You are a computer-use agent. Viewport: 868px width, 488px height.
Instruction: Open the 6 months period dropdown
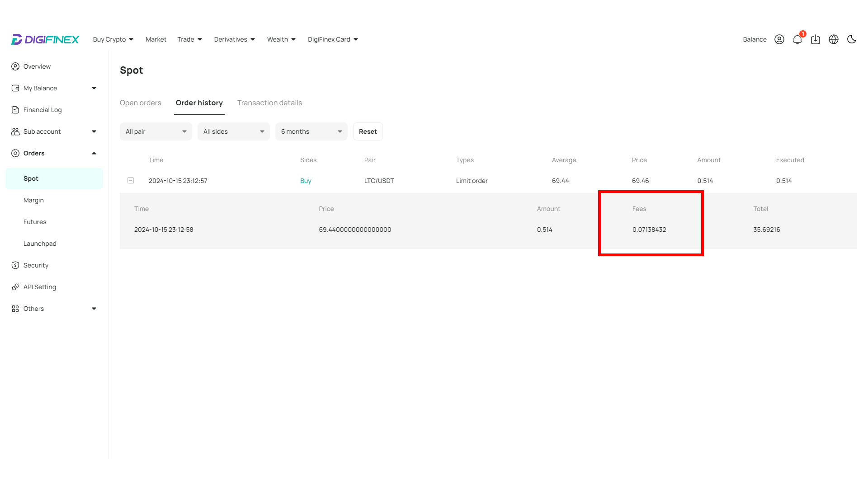point(311,131)
